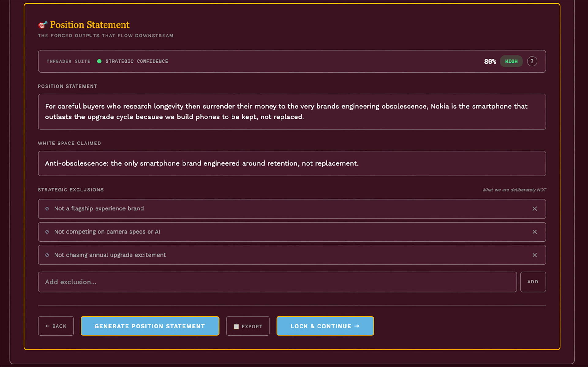Remove 'Not chasing annual upgrade excitement' exclusion
Screen dimensions: 588x367
(534, 255)
